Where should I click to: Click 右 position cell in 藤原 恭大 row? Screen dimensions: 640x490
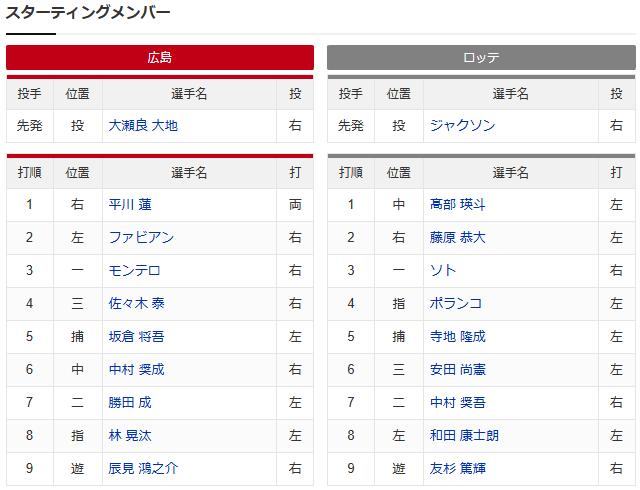pyautogui.click(x=399, y=238)
